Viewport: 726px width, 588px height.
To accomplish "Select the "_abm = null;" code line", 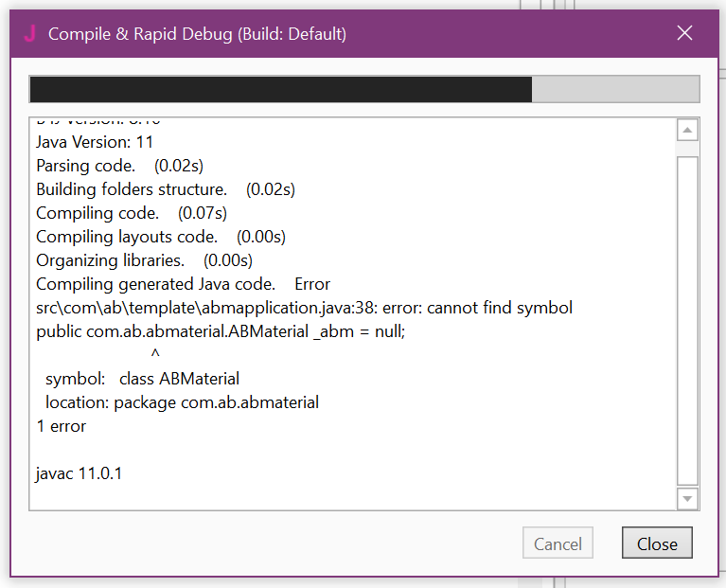I will click(x=221, y=331).
